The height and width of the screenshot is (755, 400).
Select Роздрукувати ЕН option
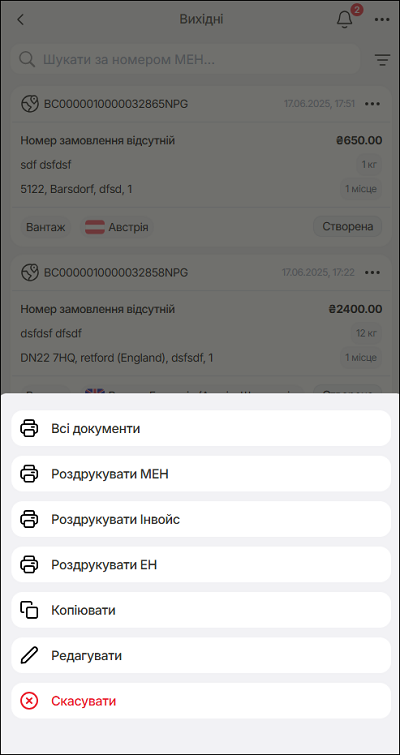click(x=201, y=564)
